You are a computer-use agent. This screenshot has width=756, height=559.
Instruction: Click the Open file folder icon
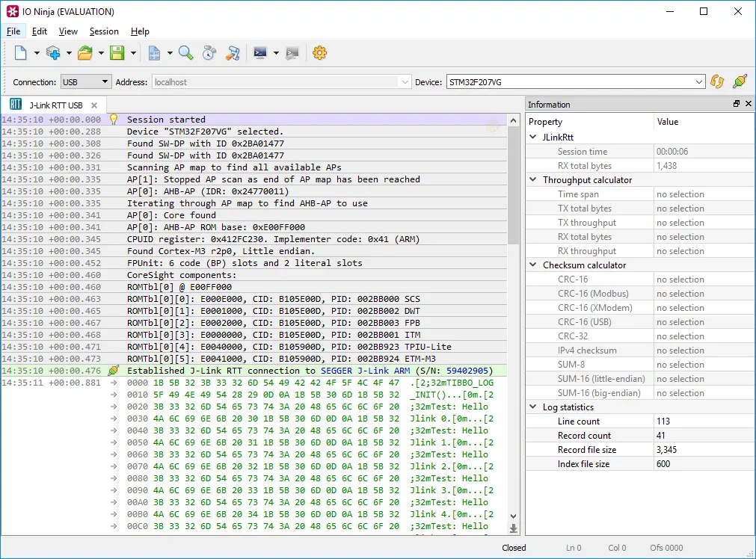pos(84,53)
